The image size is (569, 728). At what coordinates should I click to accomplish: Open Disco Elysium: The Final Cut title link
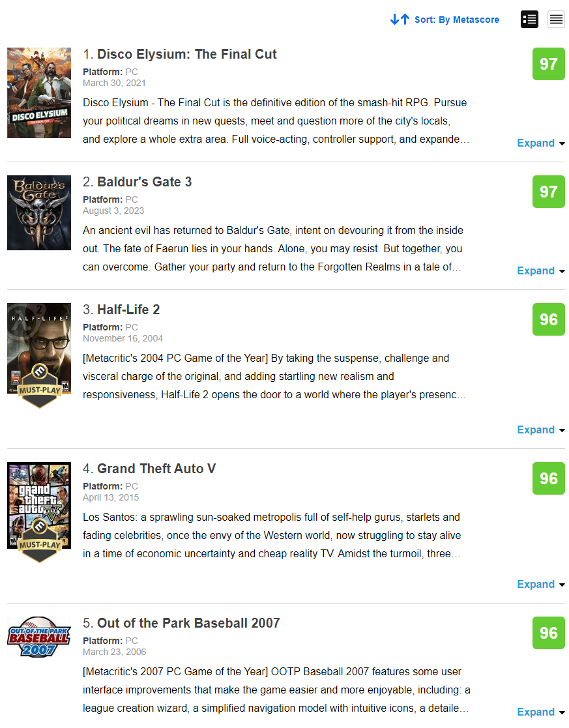tap(186, 54)
